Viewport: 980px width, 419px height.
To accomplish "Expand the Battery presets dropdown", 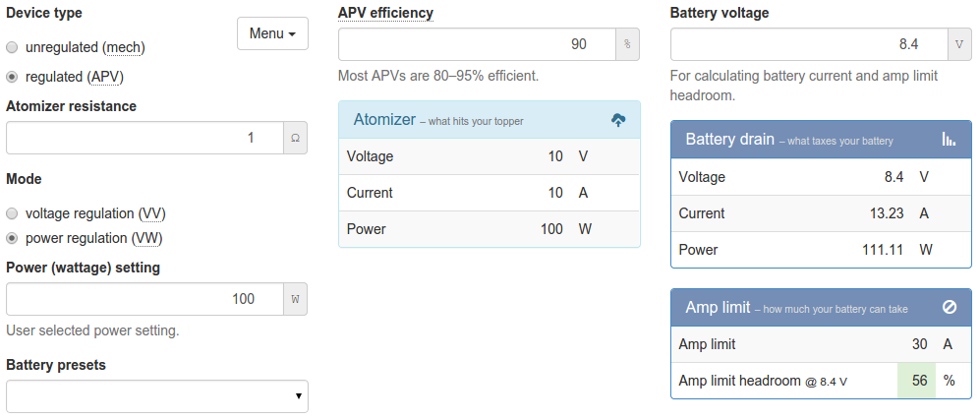I will coord(157,395).
